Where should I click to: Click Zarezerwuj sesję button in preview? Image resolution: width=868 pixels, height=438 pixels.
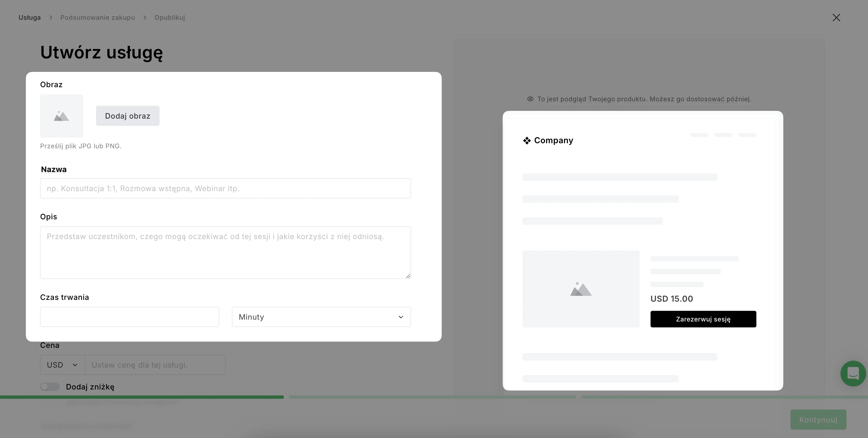point(703,319)
